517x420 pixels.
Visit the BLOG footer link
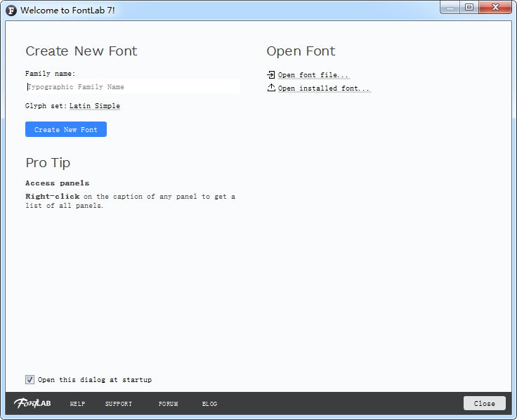[209, 404]
